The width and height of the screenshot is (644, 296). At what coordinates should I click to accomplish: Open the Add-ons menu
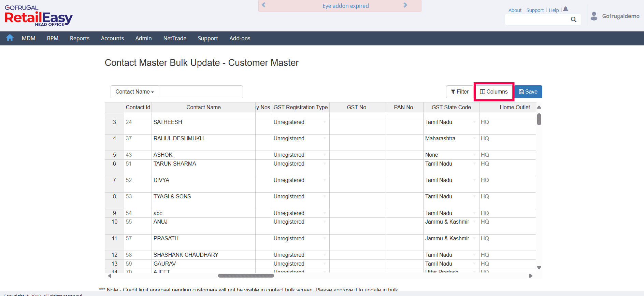pyautogui.click(x=240, y=38)
